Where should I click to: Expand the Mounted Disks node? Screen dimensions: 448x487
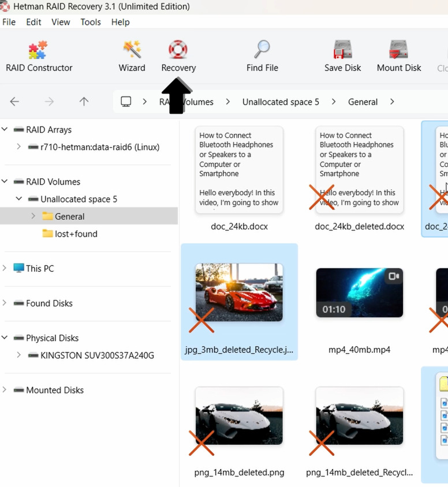point(5,390)
